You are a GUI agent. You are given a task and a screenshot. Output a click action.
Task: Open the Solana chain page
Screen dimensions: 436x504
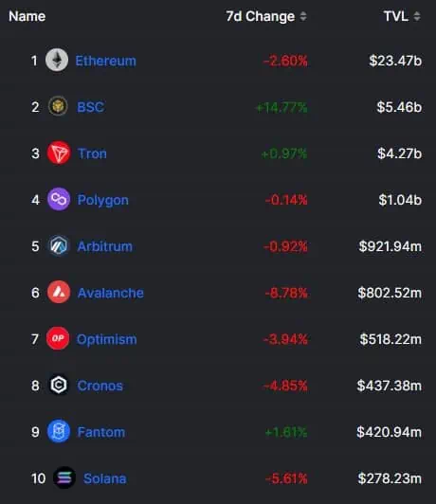coord(105,478)
